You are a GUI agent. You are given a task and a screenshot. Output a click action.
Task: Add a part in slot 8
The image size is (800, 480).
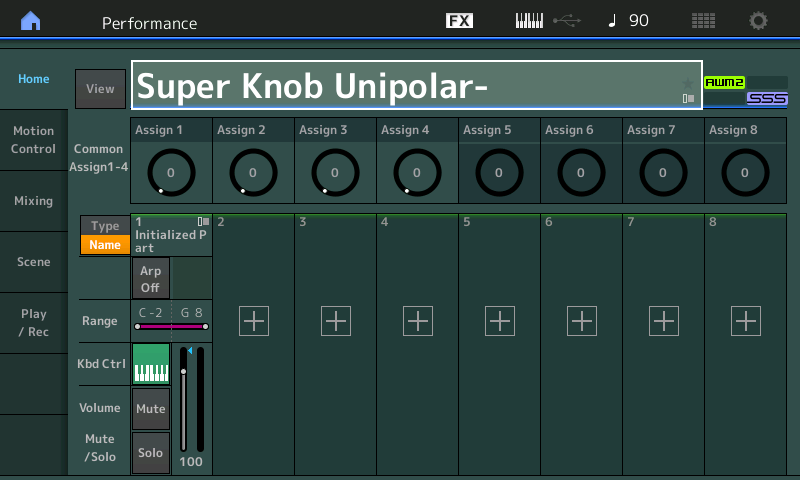pyautogui.click(x=746, y=321)
